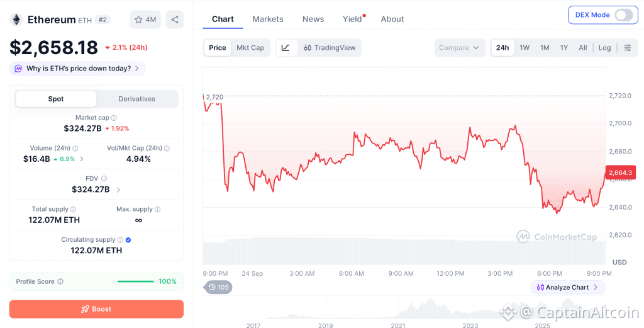644x328 pixels.
Task: Switch to the Yield tab
Action: point(352,19)
